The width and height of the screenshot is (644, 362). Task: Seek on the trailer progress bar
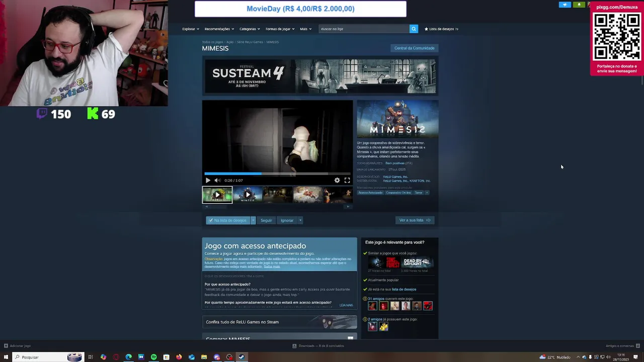[x=277, y=173]
